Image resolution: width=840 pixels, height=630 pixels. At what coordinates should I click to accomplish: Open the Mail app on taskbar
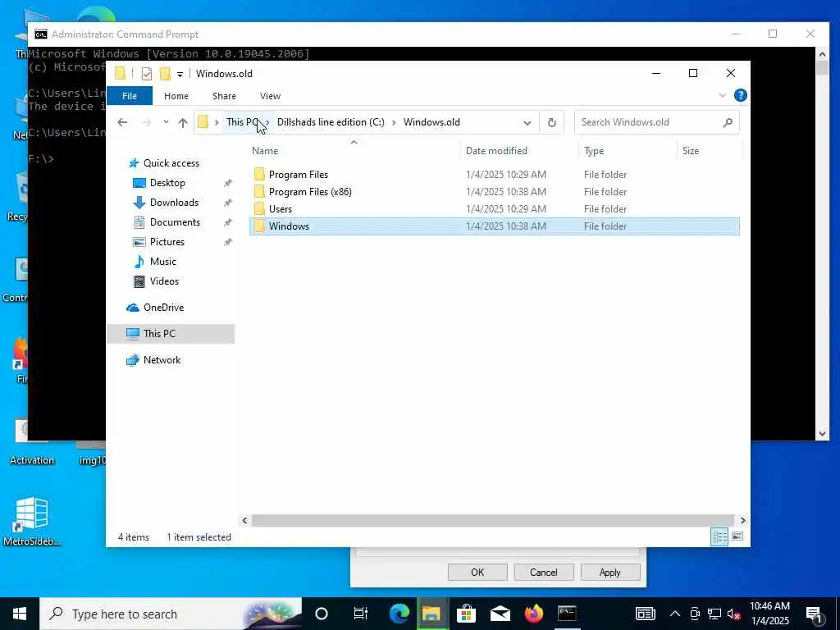(x=500, y=614)
